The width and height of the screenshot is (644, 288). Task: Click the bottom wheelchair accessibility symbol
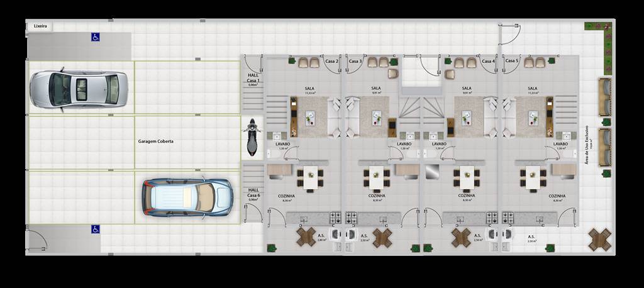tap(96, 230)
